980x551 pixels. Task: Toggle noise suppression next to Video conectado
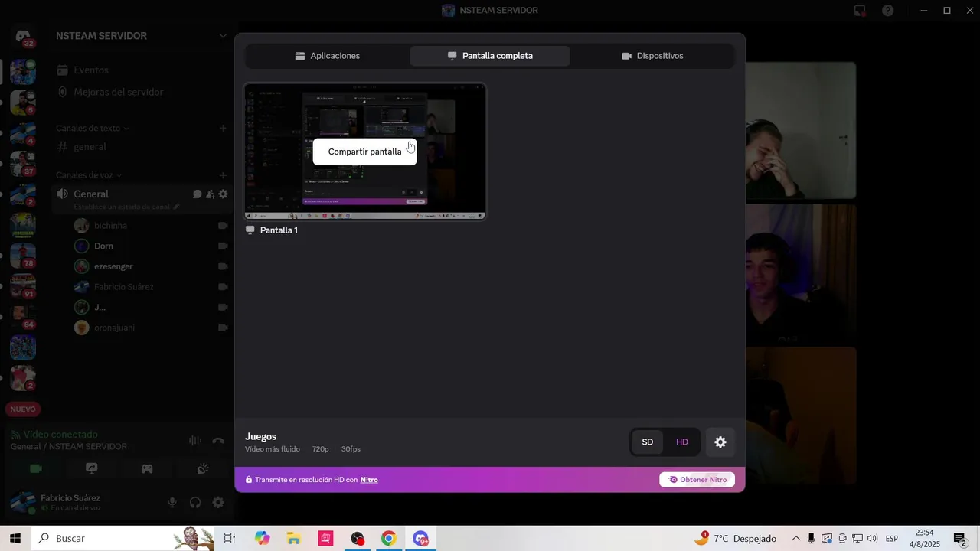[195, 440]
